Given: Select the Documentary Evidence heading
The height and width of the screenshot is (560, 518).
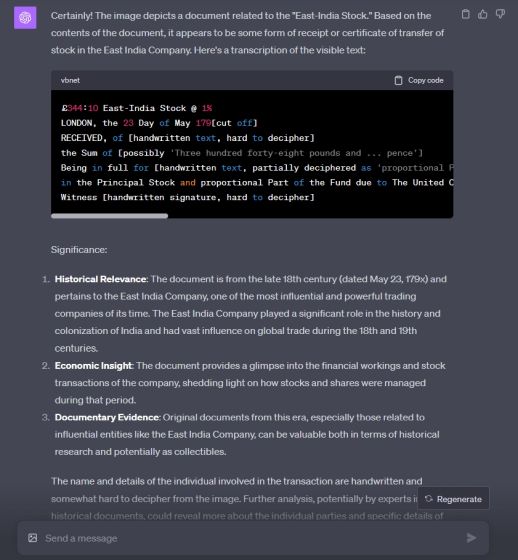Looking at the screenshot, I should pyautogui.click(x=107, y=417).
